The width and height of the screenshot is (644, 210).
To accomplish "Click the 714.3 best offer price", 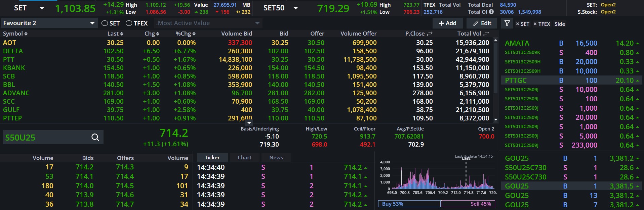I will (125, 167).
